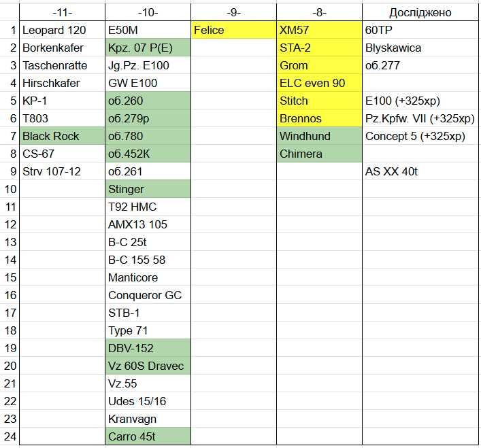481x448 pixels.
Task: Select the Carro 45t cell
Action: click(148, 436)
